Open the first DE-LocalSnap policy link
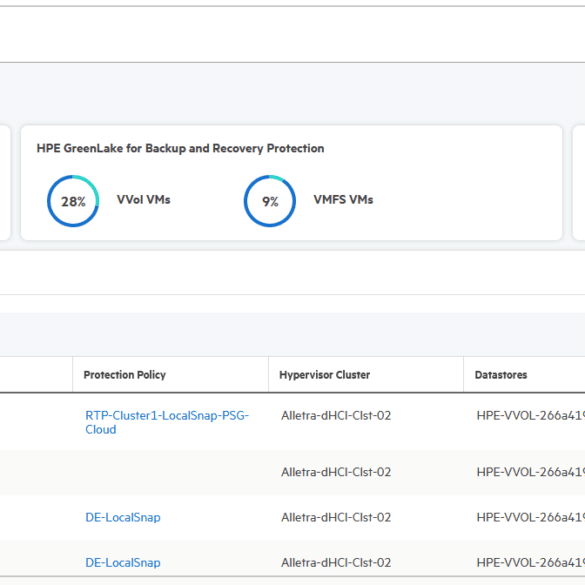 (123, 517)
